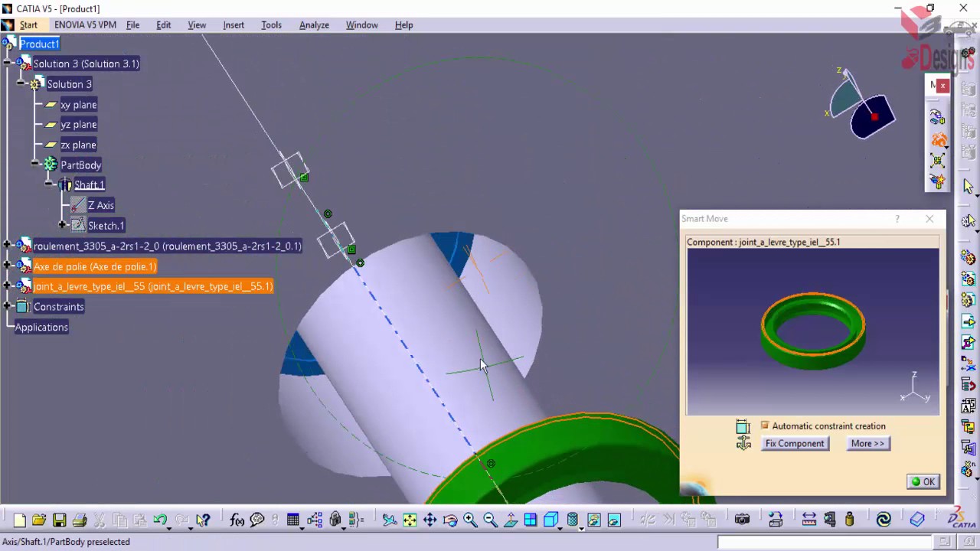Expand the Constraints tree node

(7, 306)
